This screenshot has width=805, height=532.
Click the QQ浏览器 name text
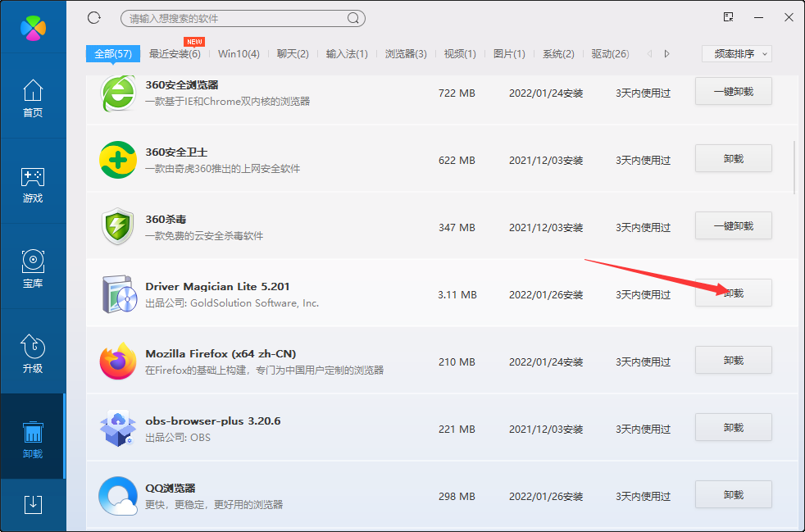pos(171,489)
